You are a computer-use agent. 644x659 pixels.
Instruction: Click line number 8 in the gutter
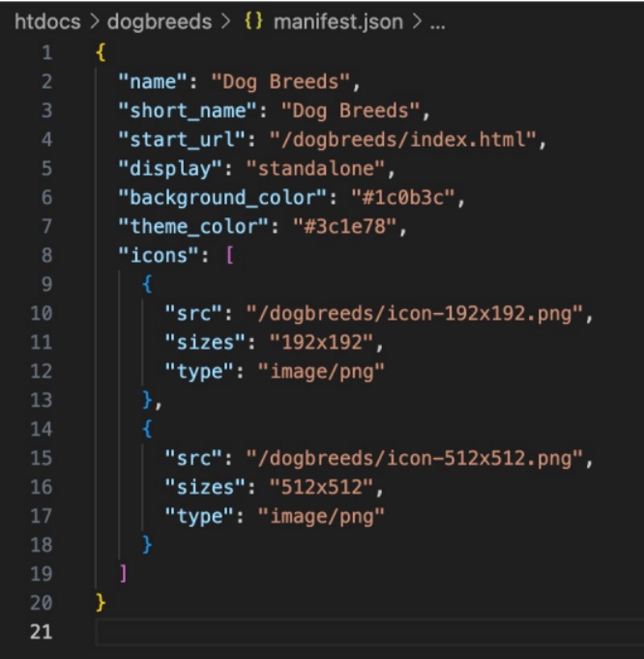(x=47, y=255)
